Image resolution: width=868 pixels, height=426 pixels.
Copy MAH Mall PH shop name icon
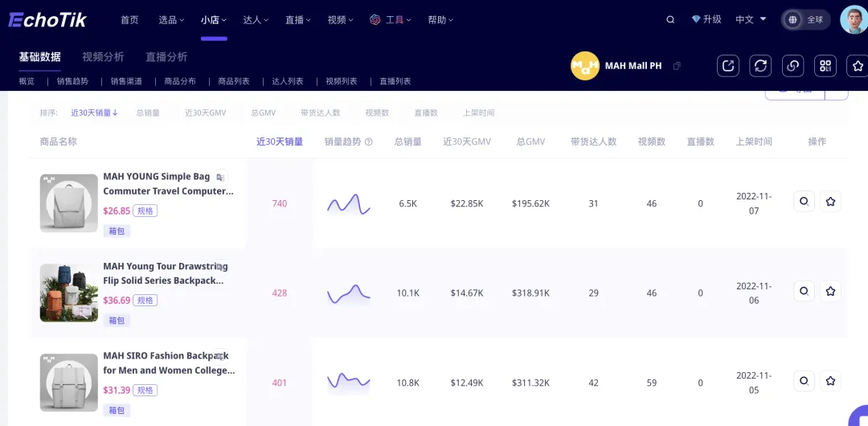[x=677, y=66]
